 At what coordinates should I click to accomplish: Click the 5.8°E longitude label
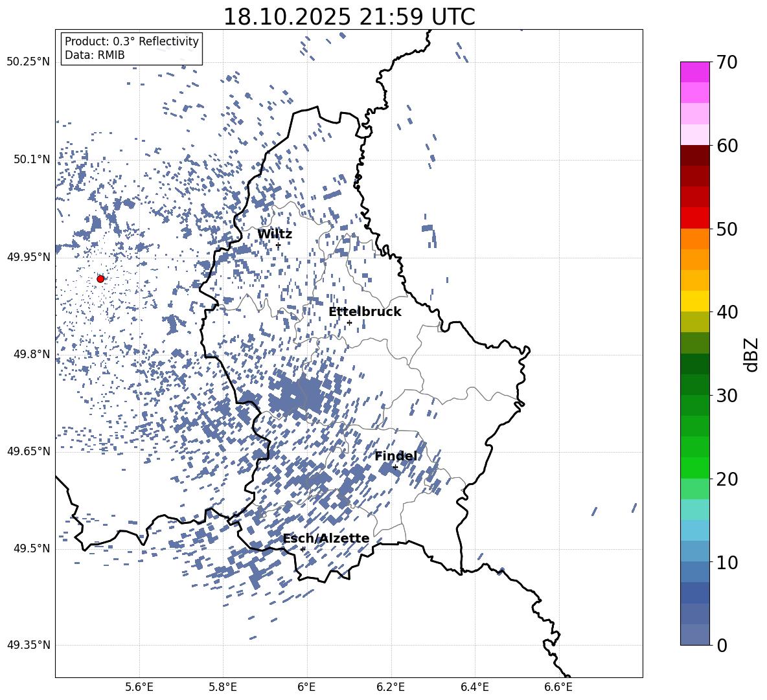(x=223, y=687)
